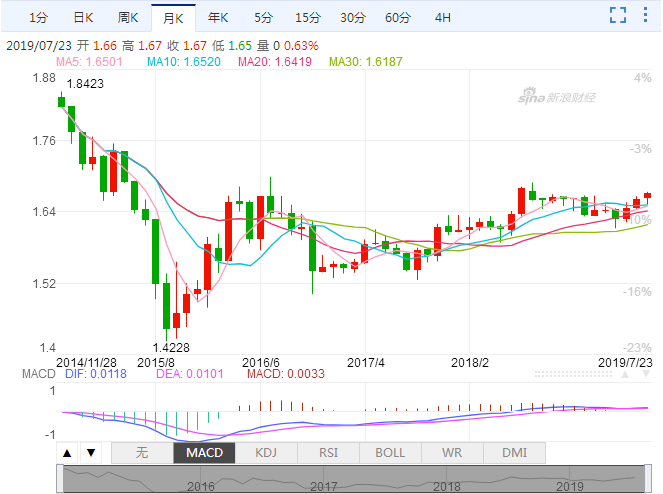Click 2016 on the timeline navigator
This screenshot has height=494, width=663.
(201, 487)
